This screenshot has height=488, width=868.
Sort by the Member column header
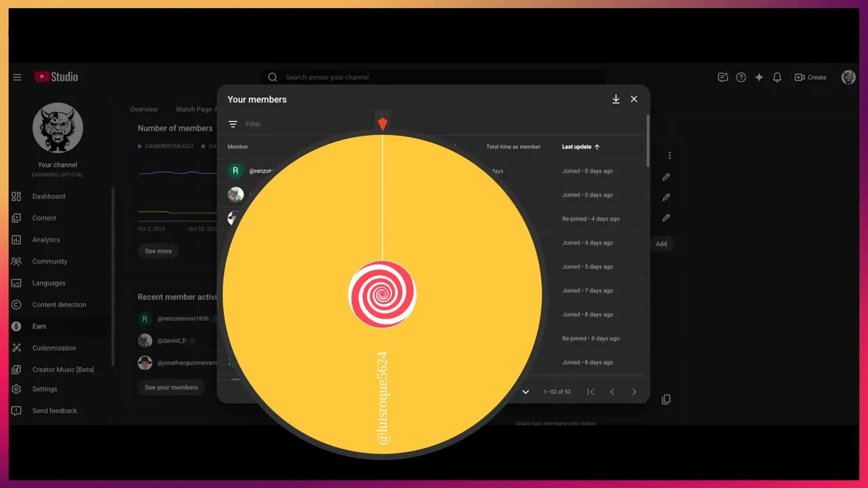point(238,147)
